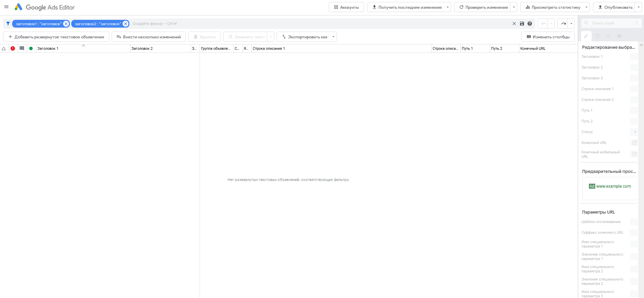Expand the Экспортировать как dropdown
The image size is (644, 298).
click(333, 37)
